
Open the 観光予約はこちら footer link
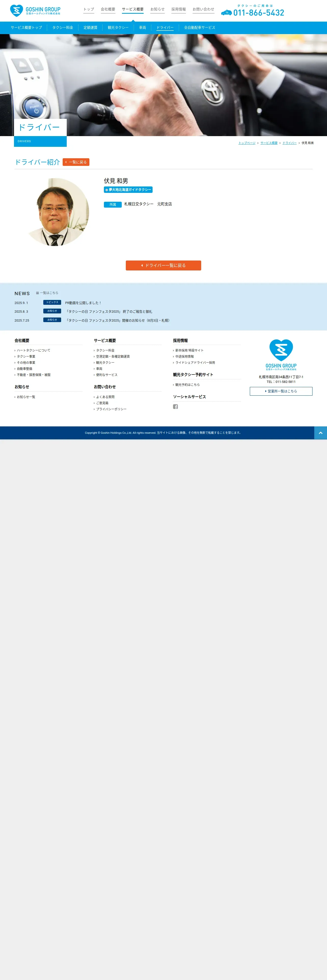(187, 385)
